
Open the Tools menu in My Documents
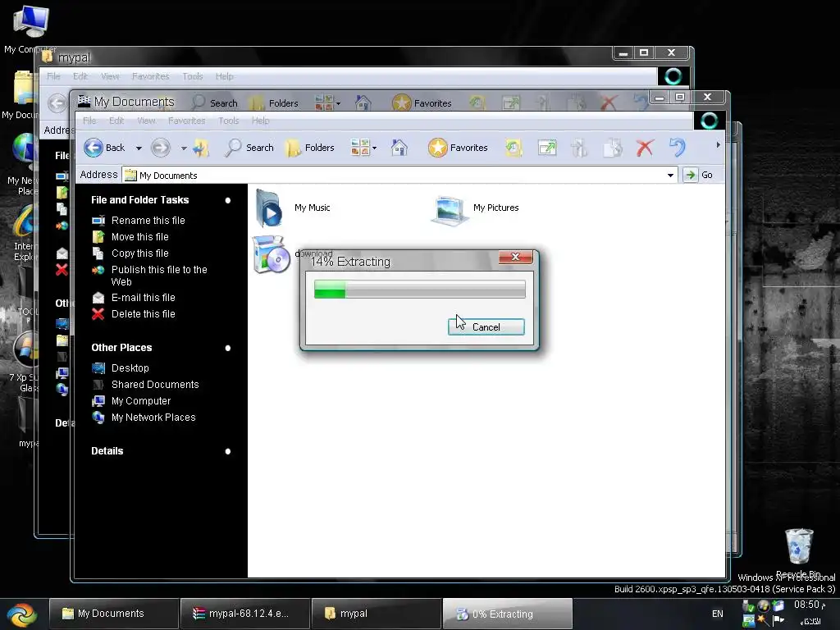[x=228, y=121]
